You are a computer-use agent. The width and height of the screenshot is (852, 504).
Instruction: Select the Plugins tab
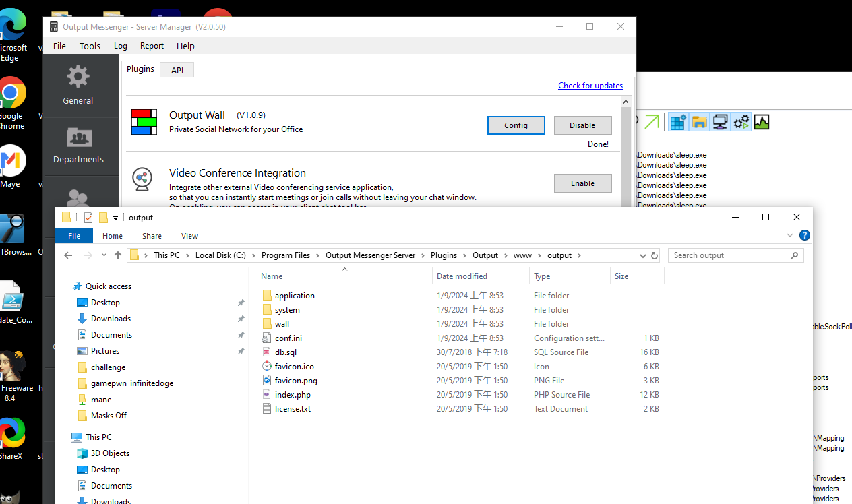[140, 69]
